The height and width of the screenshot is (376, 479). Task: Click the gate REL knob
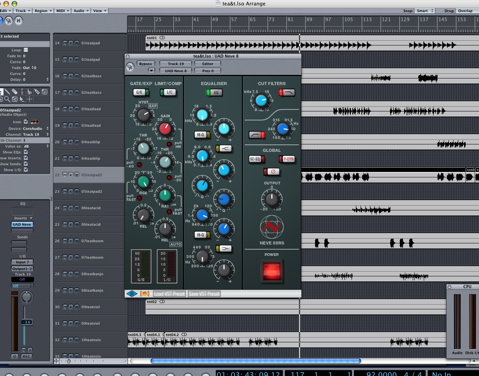143,215
